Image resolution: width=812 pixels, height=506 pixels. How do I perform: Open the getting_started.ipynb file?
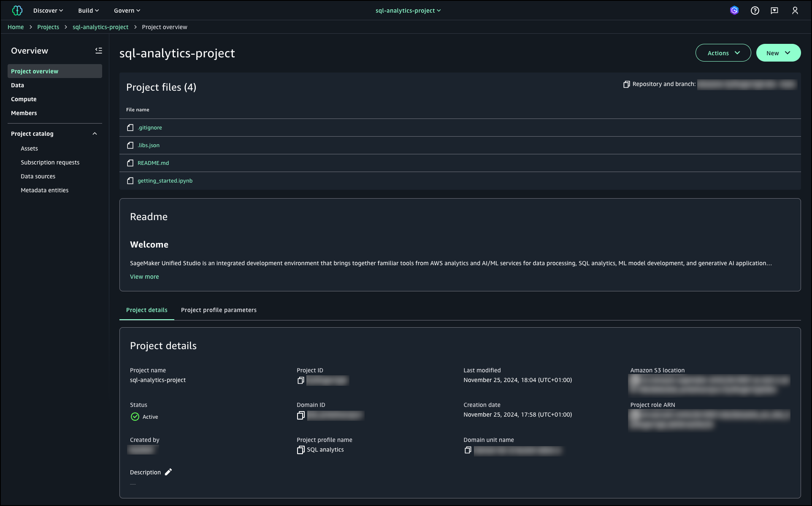click(165, 180)
